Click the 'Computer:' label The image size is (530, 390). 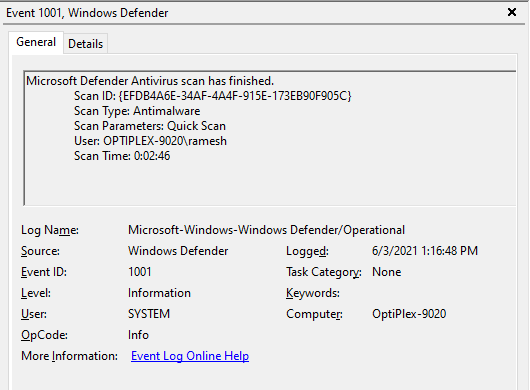click(314, 314)
